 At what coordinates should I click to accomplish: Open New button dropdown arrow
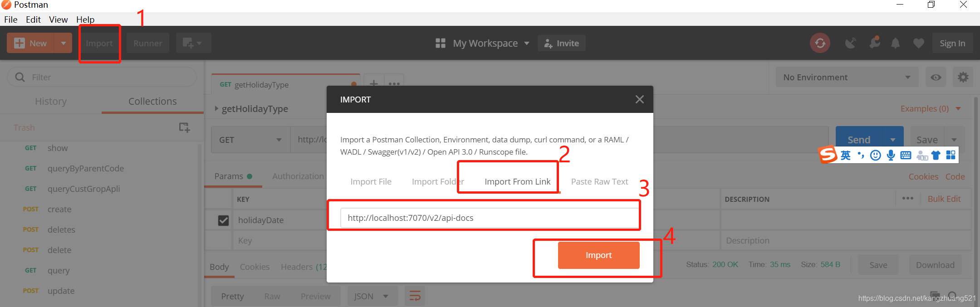(x=64, y=43)
